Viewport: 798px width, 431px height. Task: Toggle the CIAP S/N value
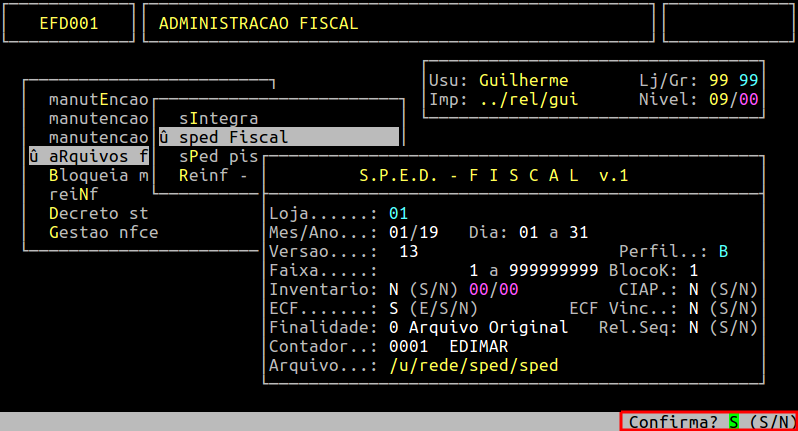693,290
